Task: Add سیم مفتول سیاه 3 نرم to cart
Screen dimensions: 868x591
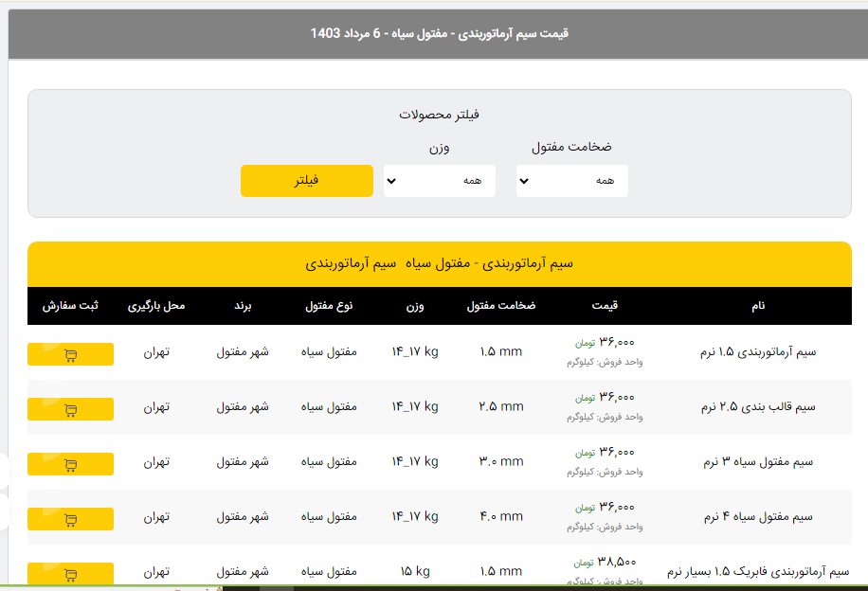Action: [71, 464]
